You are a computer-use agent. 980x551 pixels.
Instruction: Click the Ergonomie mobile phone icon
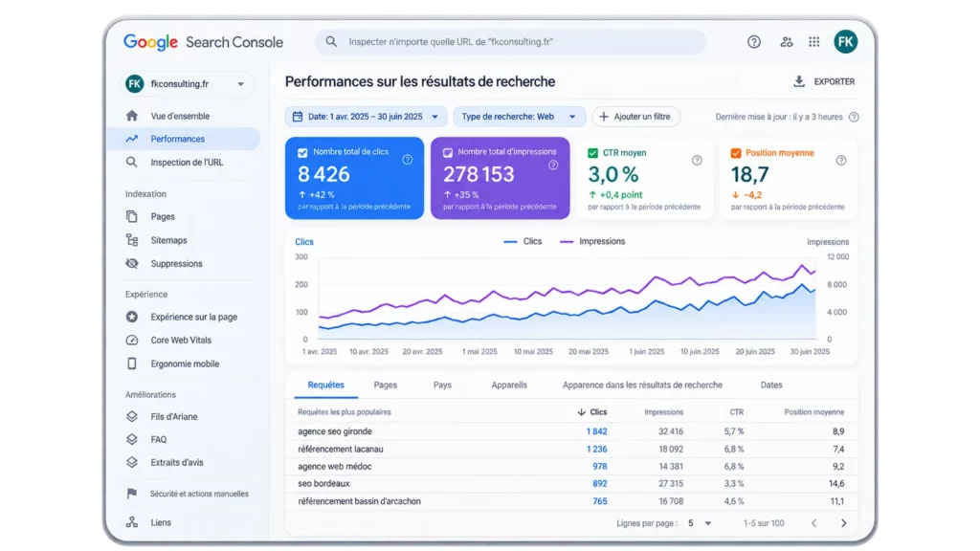tap(132, 364)
